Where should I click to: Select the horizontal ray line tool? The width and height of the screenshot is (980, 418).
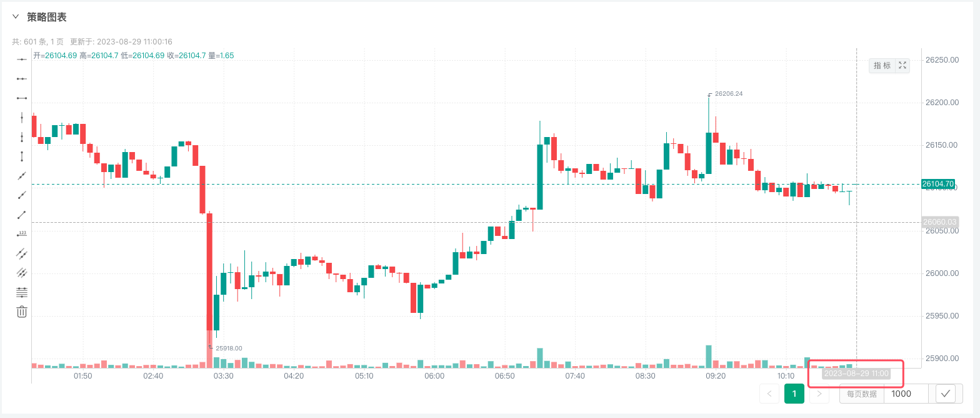pos(22,79)
